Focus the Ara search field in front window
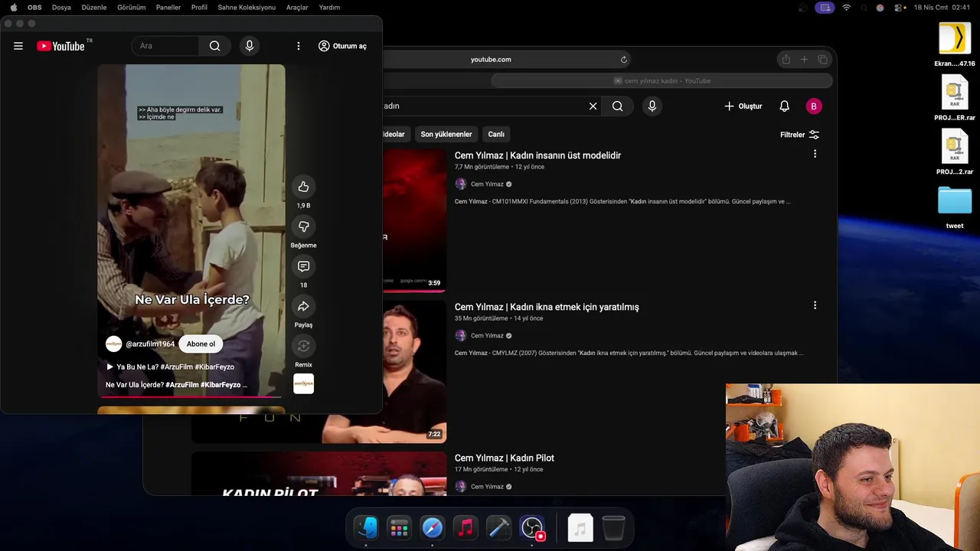This screenshot has width=980, height=551. pos(165,46)
